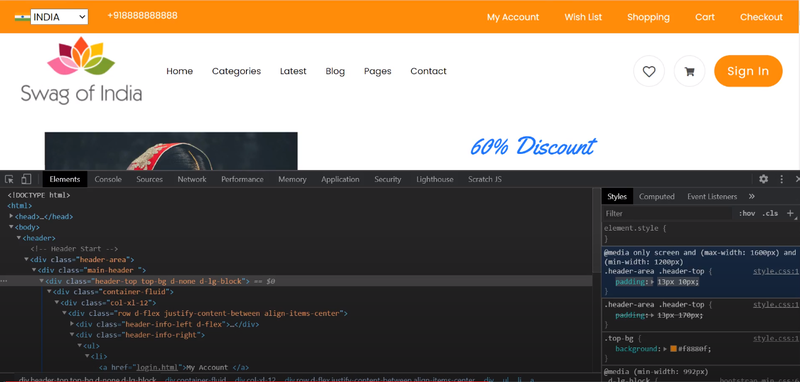The height and width of the screenshot is (382, 800).
Task: Collapse the header-info-right div node
Action: click(72, 335)
